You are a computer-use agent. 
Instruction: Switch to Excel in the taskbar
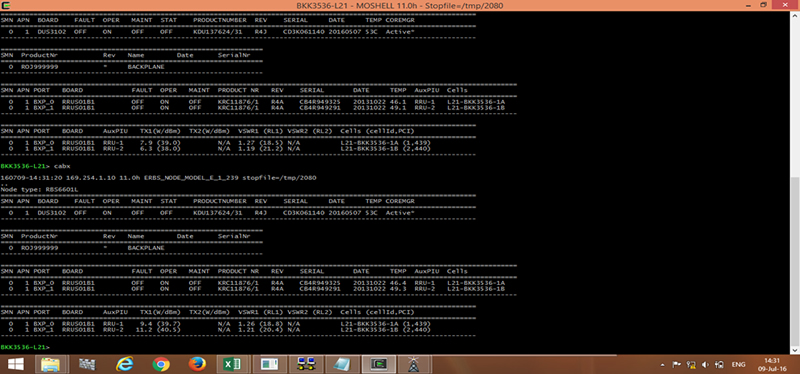233,364
